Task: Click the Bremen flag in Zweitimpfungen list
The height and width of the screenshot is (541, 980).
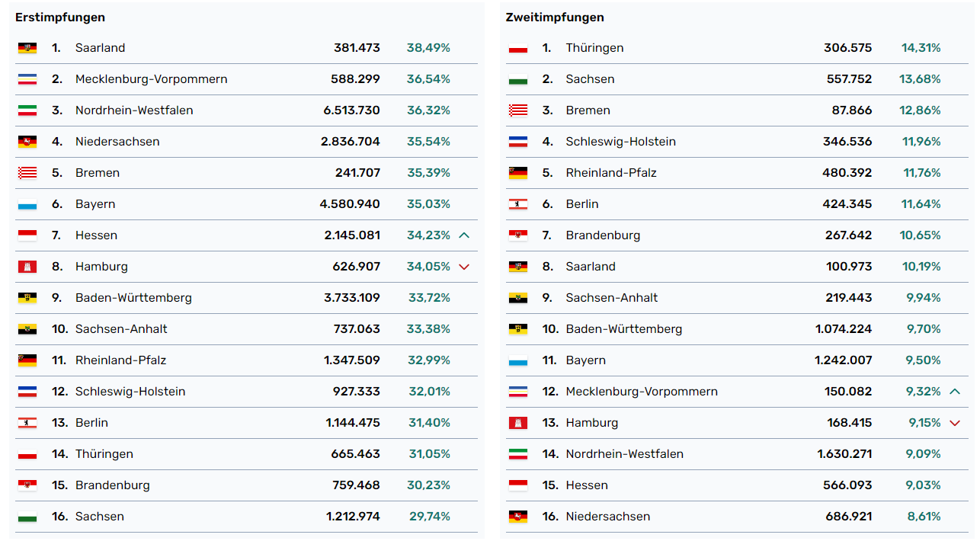Action: pos(518,110)
